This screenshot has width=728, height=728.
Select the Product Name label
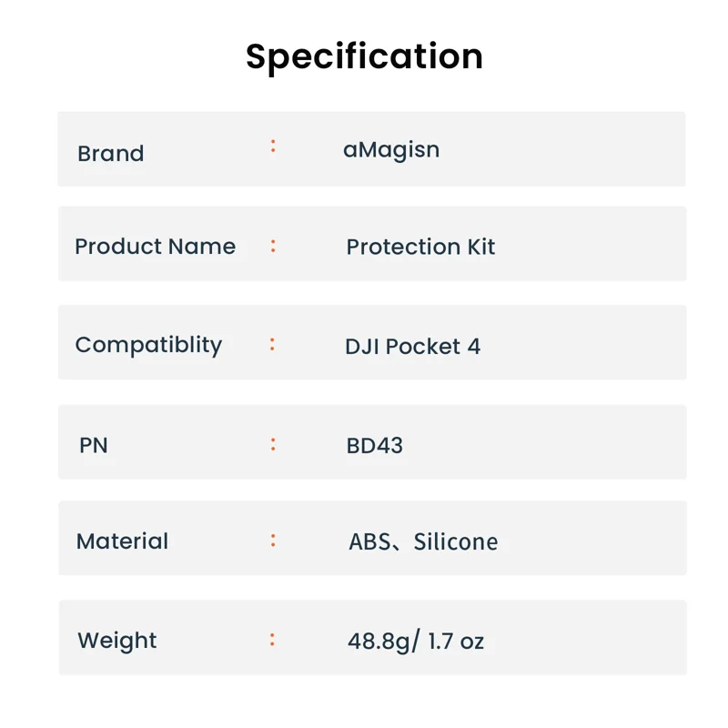155,247
